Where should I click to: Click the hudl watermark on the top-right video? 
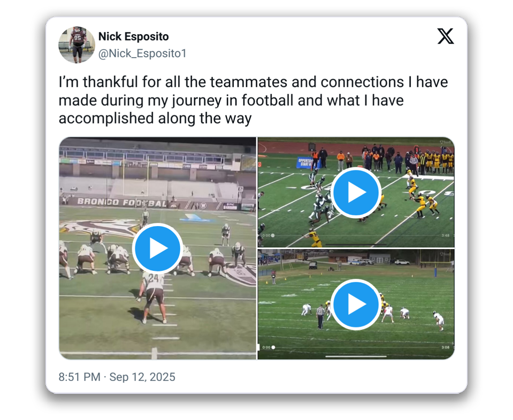click(445, 142)
